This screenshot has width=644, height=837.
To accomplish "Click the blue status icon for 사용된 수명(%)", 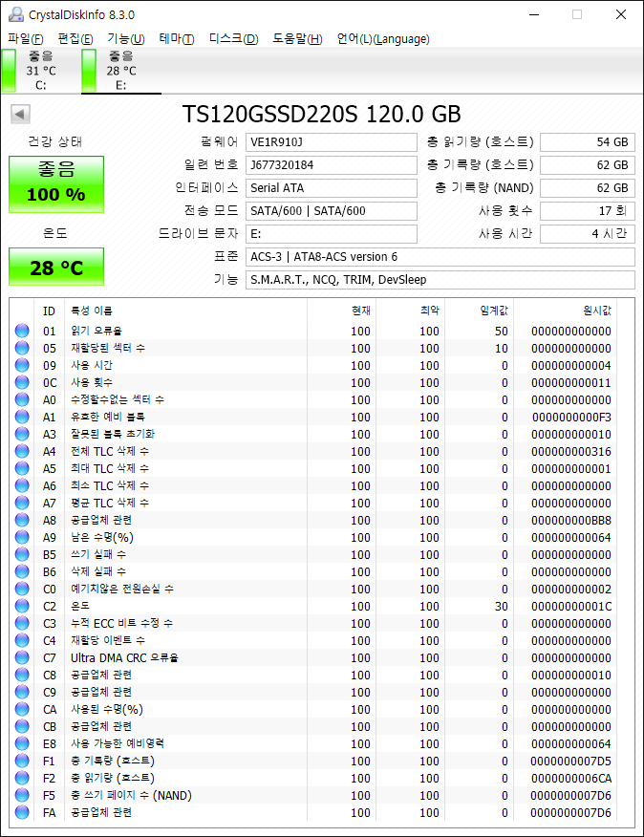I will tap(22, 710).
